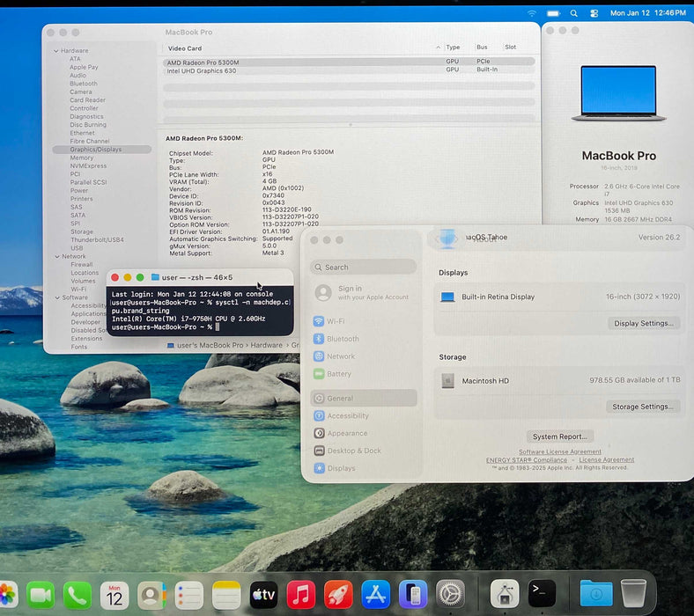Toggle sort arrow on Video Card column

pyautogui.click(x=439, y=48)
